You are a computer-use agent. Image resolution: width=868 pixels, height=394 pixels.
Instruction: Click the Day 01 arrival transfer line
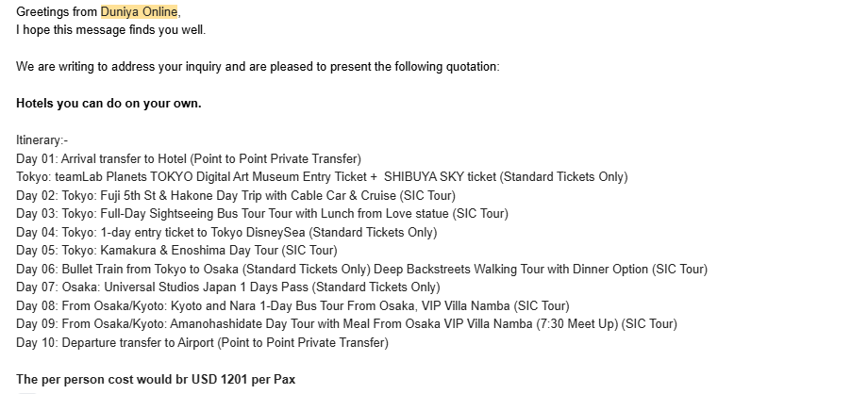pyautogui.click(x=189, y=158)
